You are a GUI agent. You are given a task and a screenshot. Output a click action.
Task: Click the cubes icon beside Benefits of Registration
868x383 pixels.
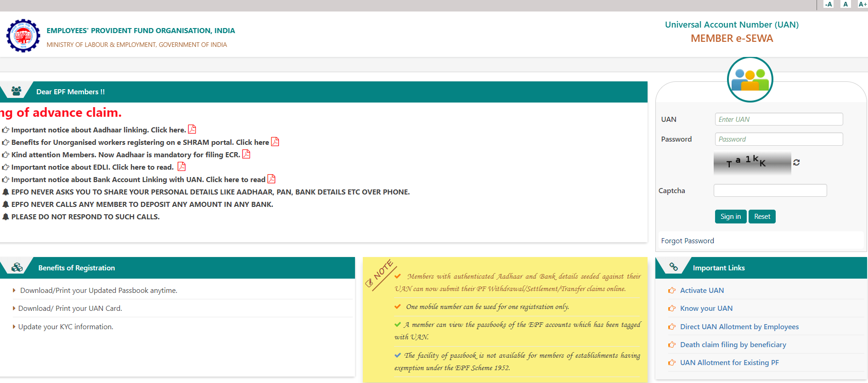pyautogui.click(x=17, y=267)
